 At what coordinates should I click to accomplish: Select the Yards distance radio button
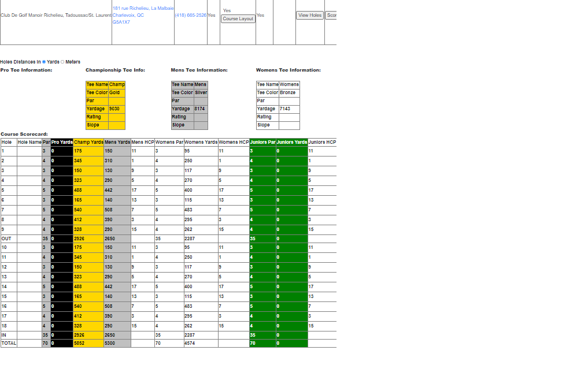coord(44,62)
